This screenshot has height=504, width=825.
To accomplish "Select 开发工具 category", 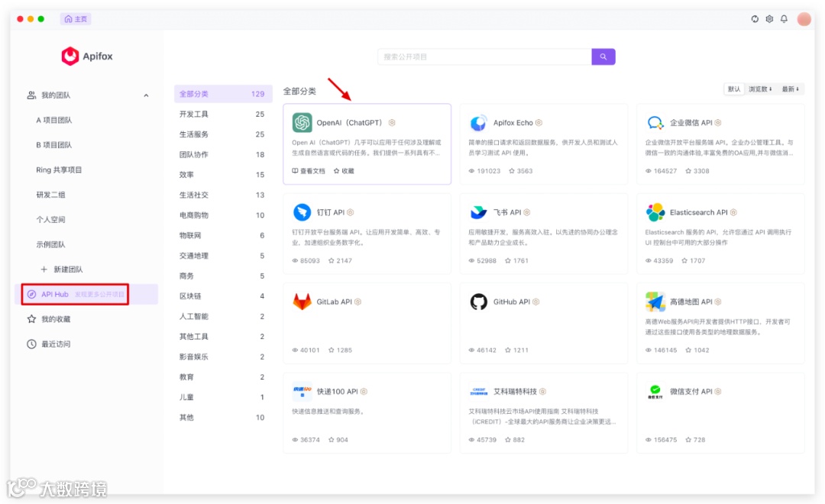I will point(223,114).
